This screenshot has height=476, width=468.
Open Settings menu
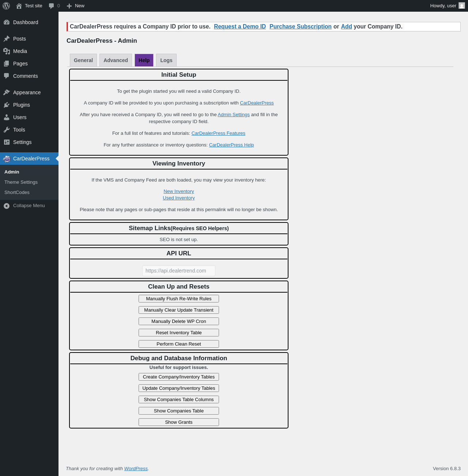(29, 142)
